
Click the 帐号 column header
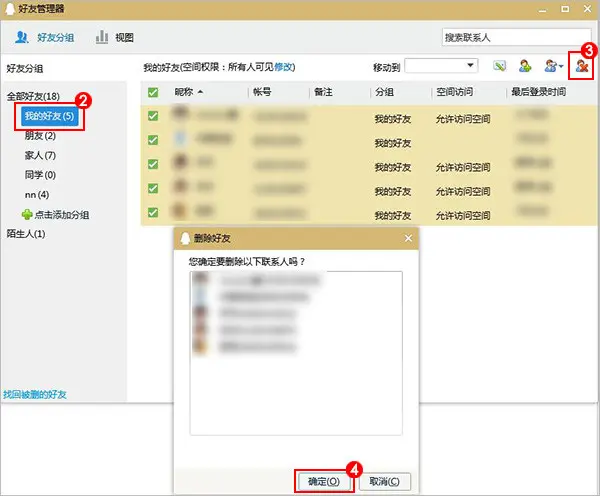(x=262, y=92)
